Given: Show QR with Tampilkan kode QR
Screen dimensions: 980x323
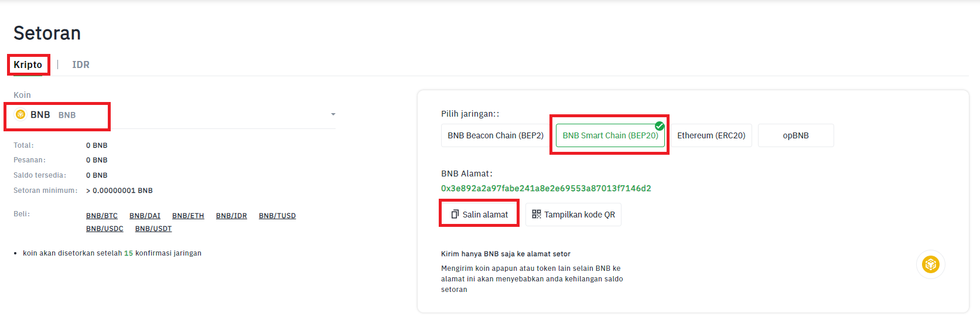Looking at the screenshot, I should [x=573, y=215].
